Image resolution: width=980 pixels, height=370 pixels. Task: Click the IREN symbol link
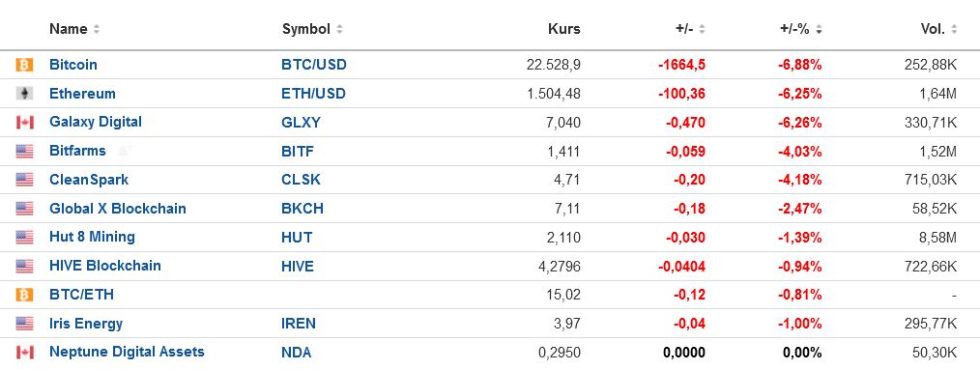click(299, 324)
